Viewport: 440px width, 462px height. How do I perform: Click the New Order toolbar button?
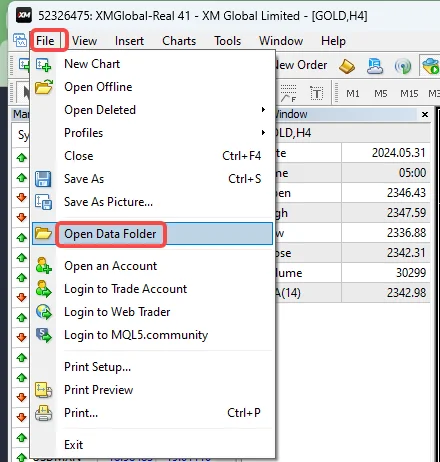coord(301,65)
